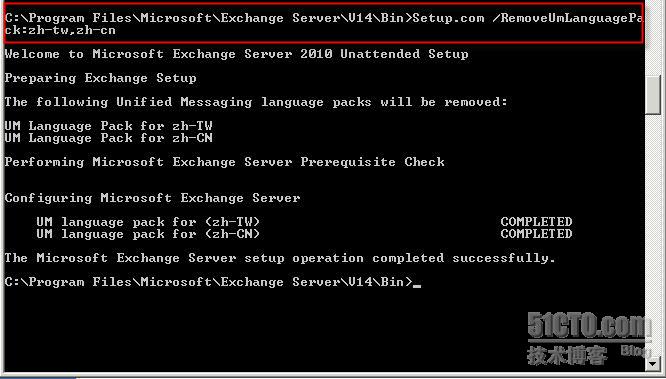Image resolution: width=666 pixels, height=379 pixels.
Task: Click the Preparing Exchange Setup line
Action: coord(100,78)
